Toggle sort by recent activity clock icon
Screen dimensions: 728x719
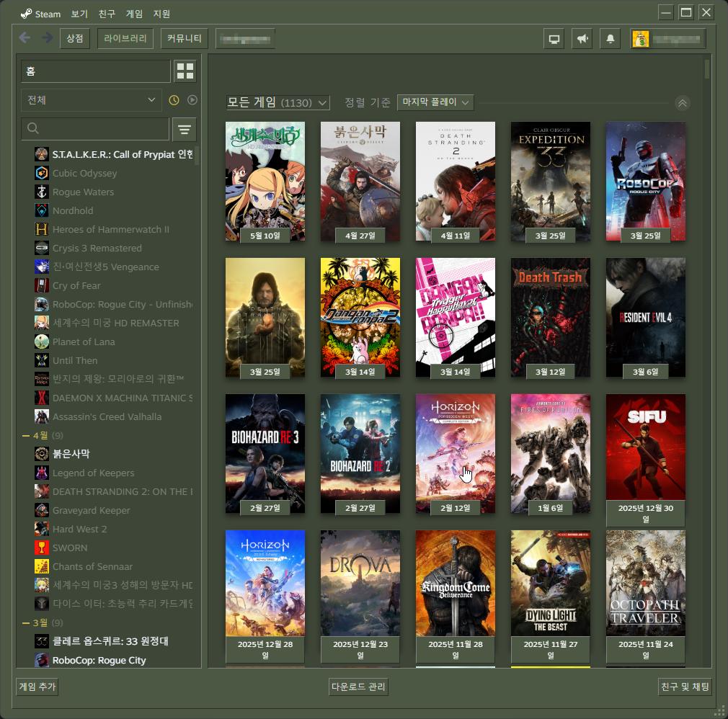[174, 100]
